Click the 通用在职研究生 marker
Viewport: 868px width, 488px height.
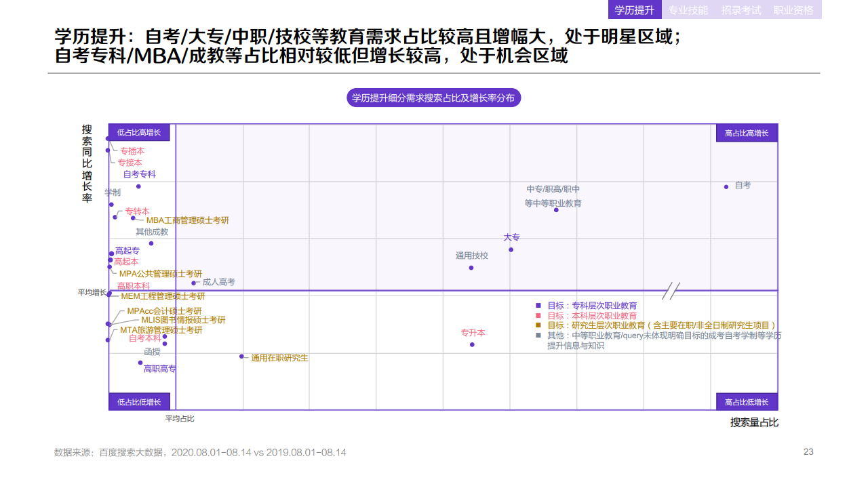click(241, 356)
